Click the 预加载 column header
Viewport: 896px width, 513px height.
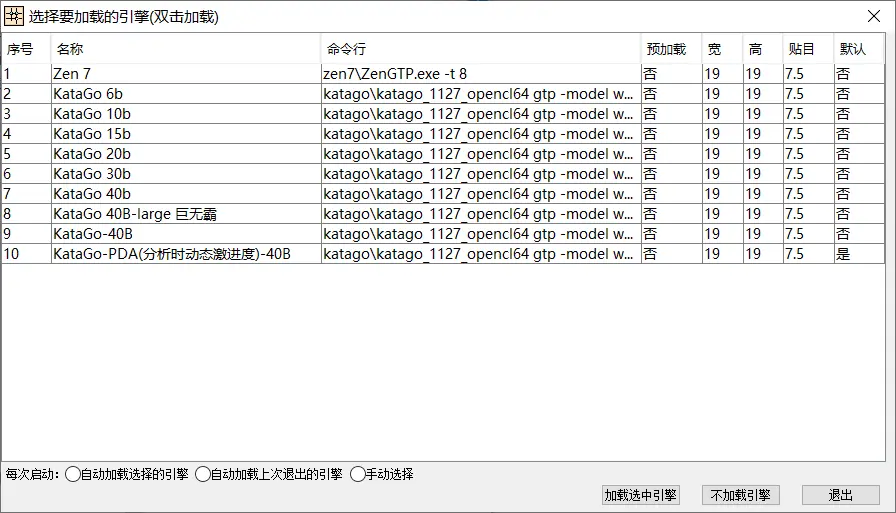(666, 49)
